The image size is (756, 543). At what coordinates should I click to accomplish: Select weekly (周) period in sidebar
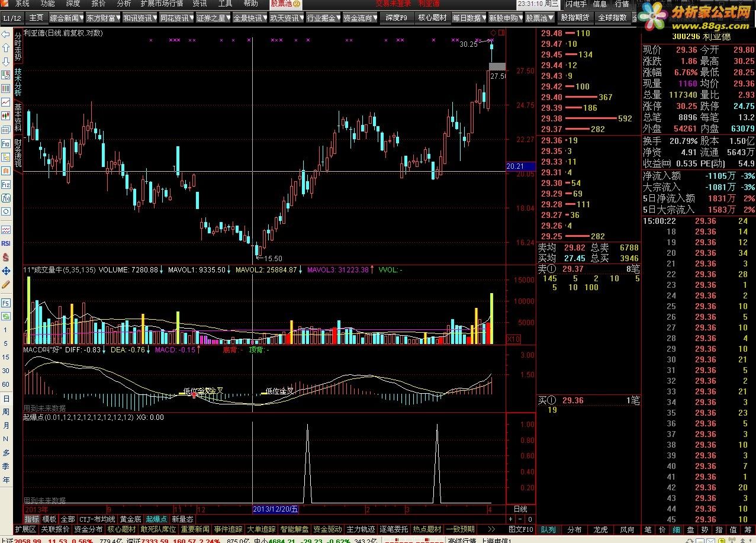pos(6,412)
